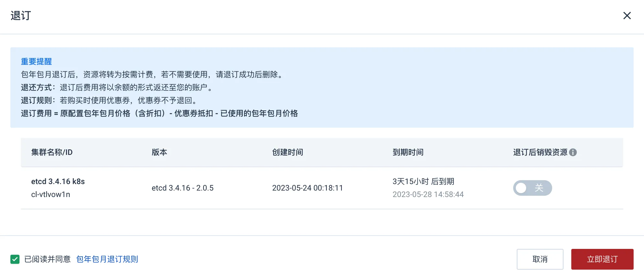Close the 退订 dialog with X icon
The image size is (644, 280).
coord(627,16)
